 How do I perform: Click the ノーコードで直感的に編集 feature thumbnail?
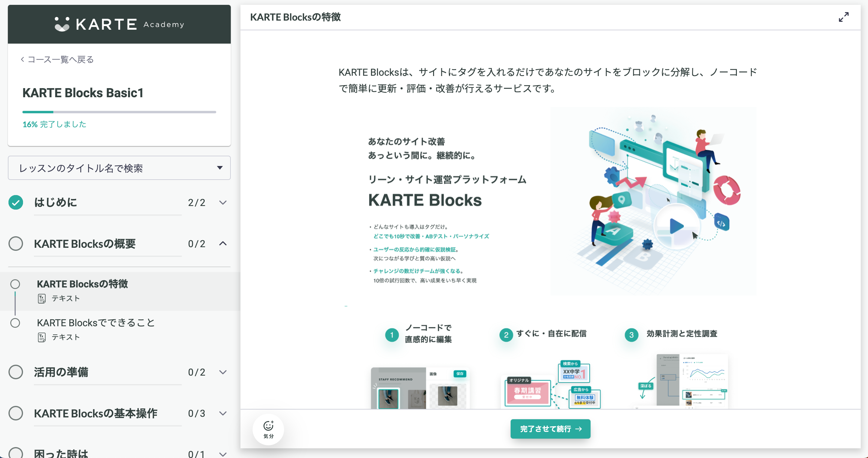pos(420,387)
